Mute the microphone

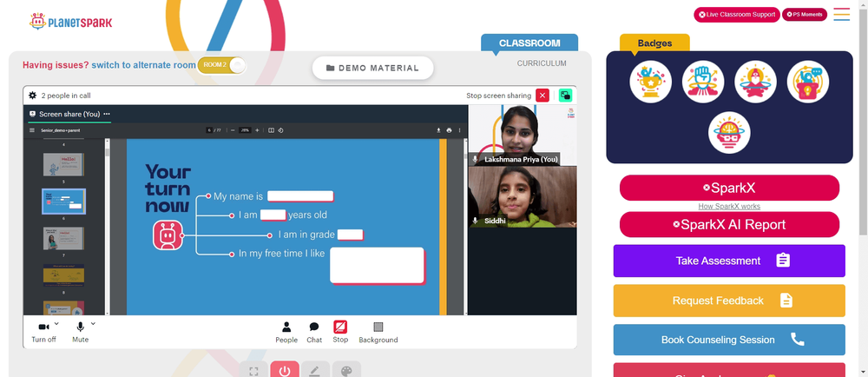(x=80, y=332)
